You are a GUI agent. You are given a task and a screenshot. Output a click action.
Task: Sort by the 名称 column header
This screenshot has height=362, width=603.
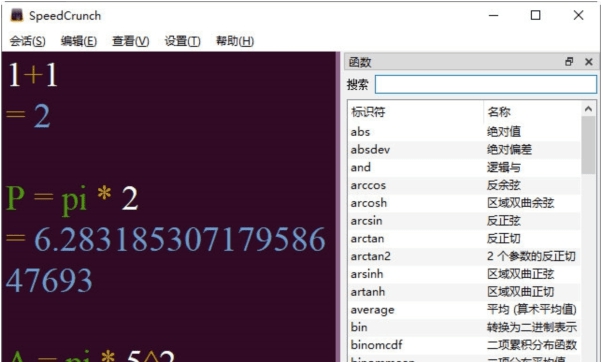[532, 112]
